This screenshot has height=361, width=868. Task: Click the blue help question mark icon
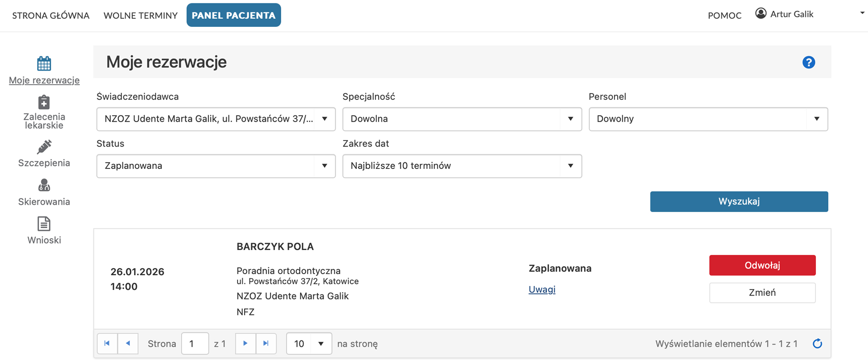[x=808, y=62]
